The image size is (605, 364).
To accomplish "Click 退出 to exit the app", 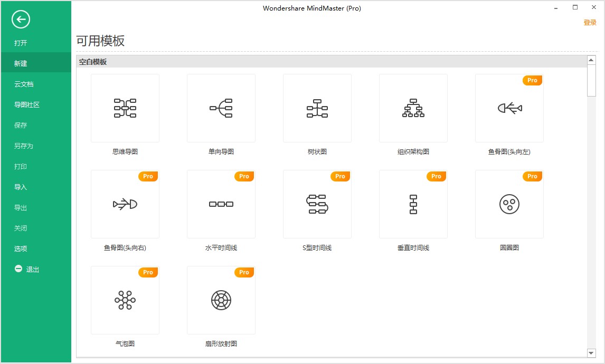I will (33, 270).
